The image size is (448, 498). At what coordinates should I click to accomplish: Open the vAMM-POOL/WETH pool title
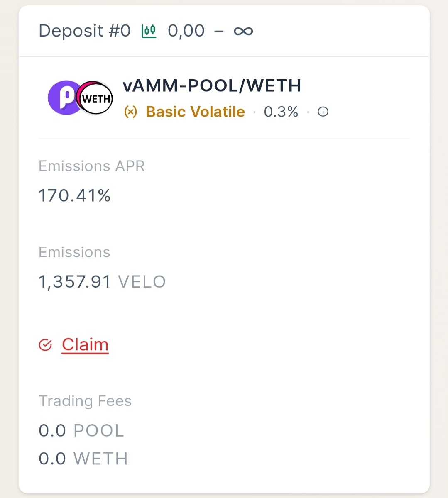click(212, 85)
